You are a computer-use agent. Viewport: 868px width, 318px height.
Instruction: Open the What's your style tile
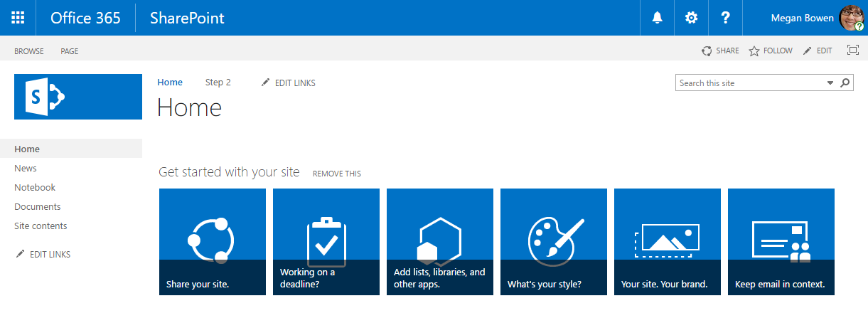(x=554, y=242)
